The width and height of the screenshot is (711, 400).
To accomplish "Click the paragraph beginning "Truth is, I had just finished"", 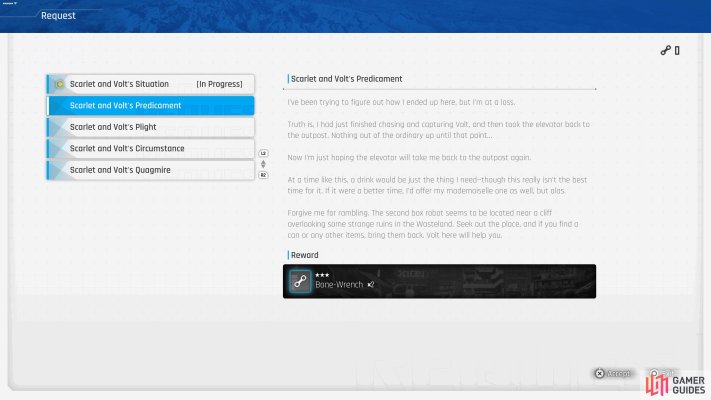I will [438, 130].
